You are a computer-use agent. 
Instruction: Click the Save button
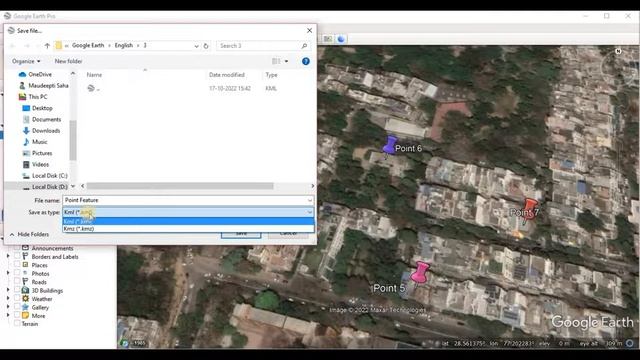coord(241,233)
